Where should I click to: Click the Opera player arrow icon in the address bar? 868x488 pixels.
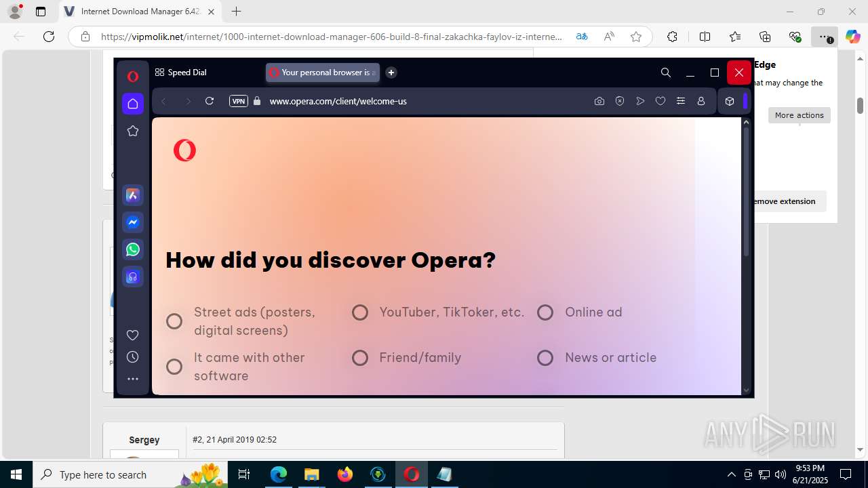point(640,101)
